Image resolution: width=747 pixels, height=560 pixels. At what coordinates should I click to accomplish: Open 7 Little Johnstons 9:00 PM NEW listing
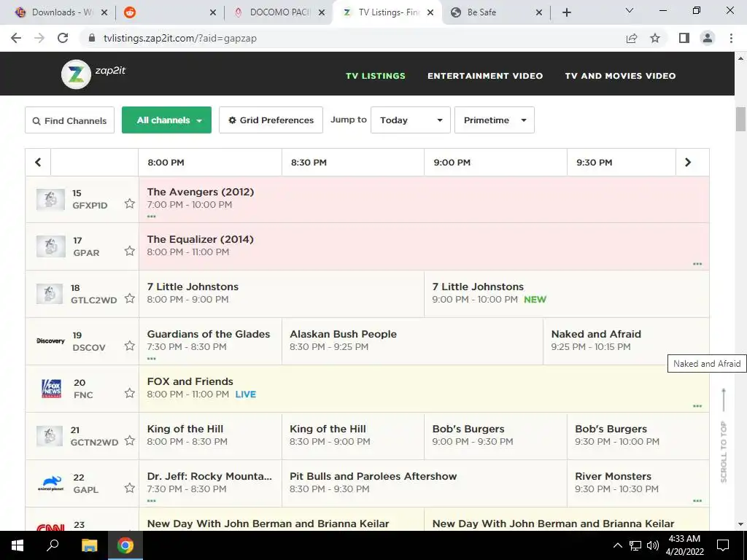(x=566, y=294)
